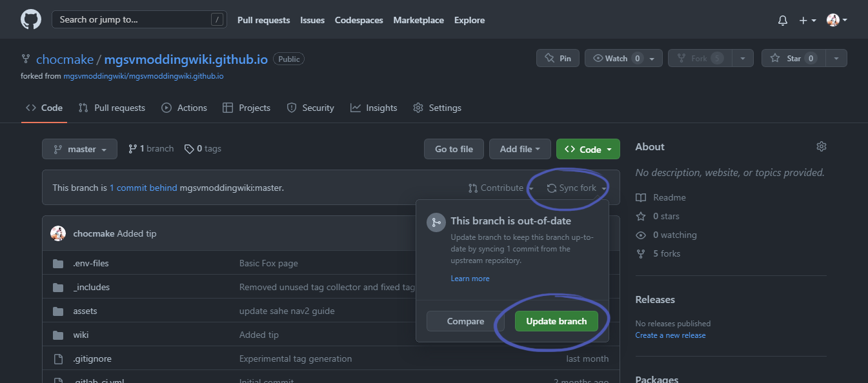Expand the Star lists dropdown arrow
The width and height of the screenshot is (868, 383).
836,58
